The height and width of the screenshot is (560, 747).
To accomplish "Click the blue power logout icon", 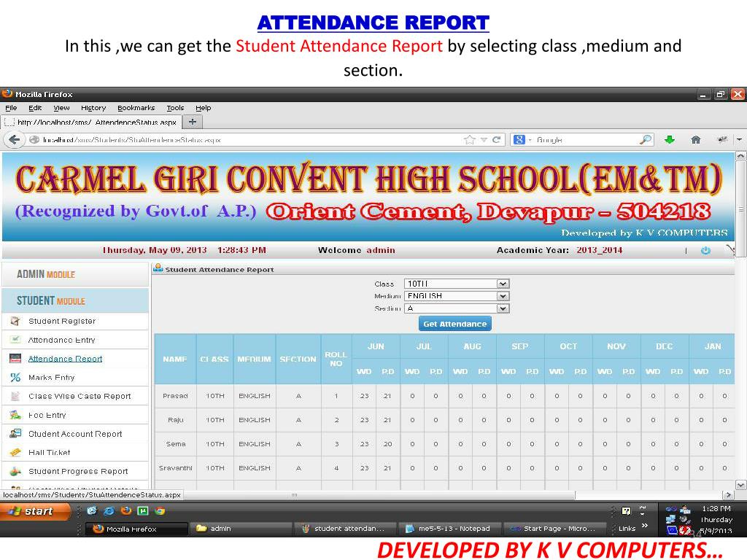I will coord(705,251).
